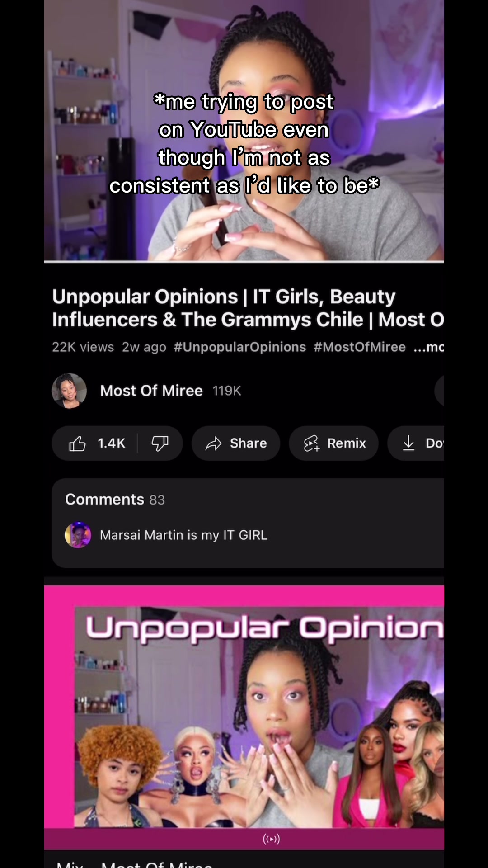Tap the Share arrow icon

(x=214, y=443)
